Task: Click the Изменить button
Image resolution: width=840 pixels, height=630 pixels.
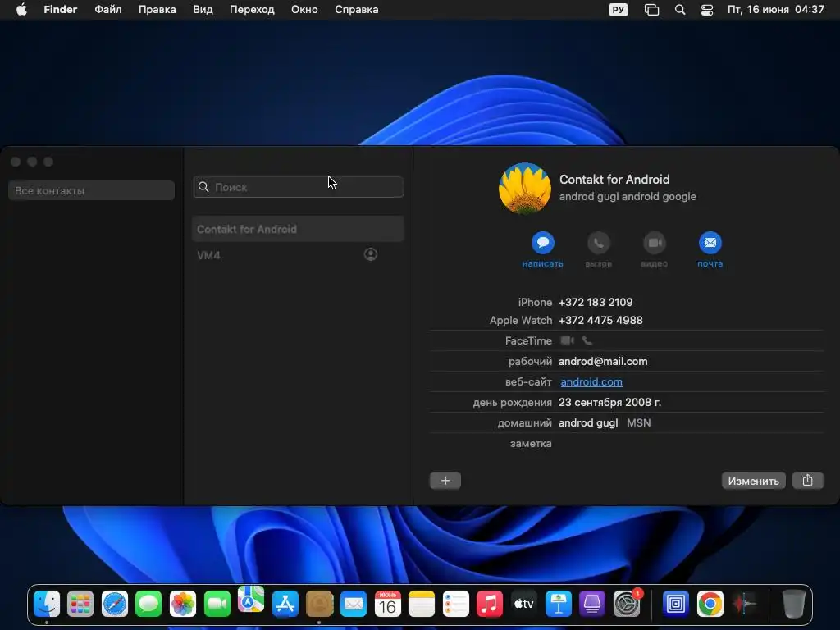Action: [x=753, y=481]
